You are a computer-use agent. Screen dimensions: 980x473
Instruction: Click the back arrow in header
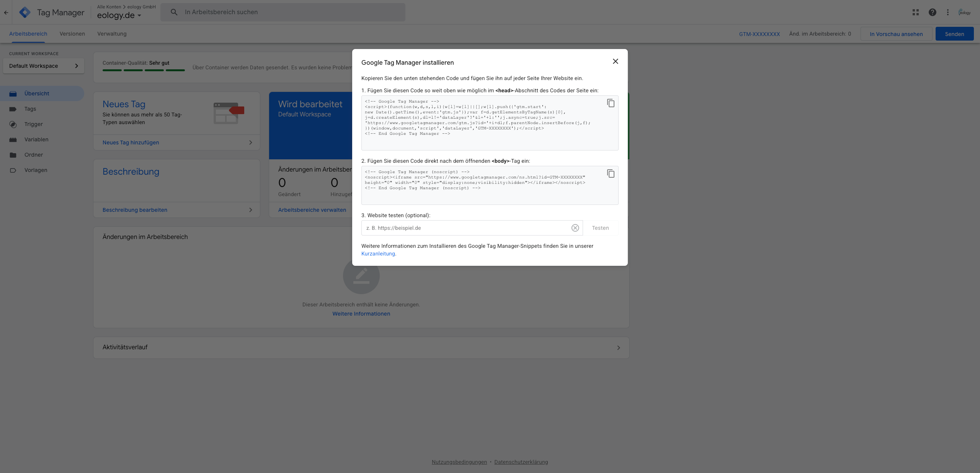click(x=6, y=12)
